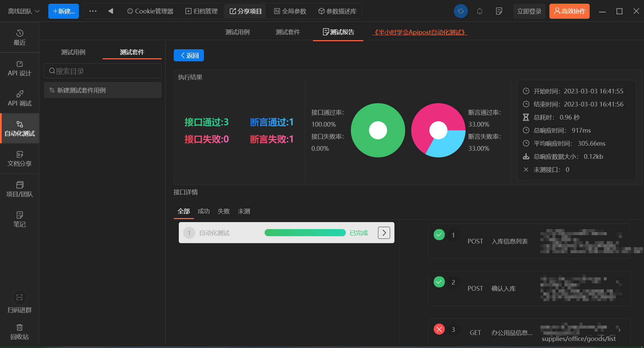Filter interface details by 未测

pos(244,211)
